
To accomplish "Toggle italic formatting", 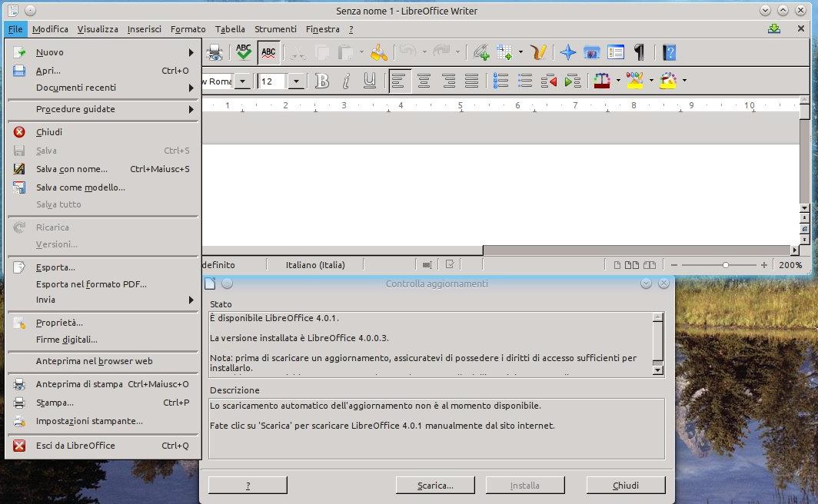I will (345, 81).
